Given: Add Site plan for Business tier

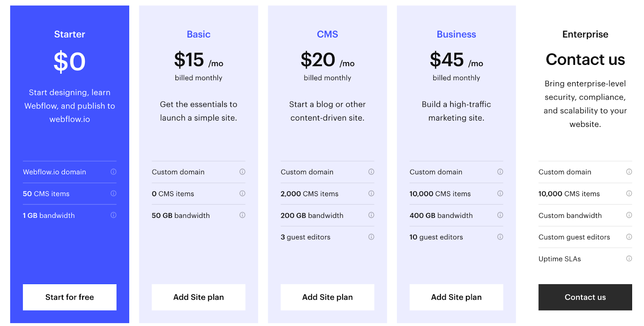Looking at the screenshot, I should [x=456, y=297].
